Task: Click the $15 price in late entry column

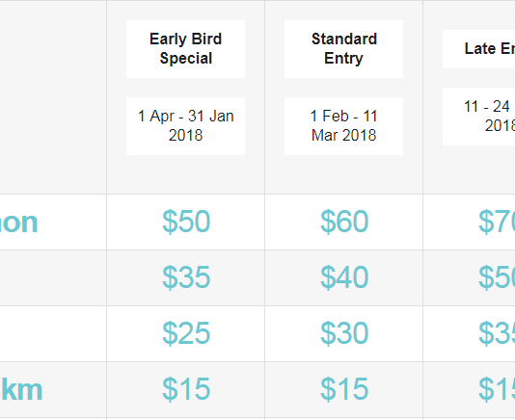Action: [x=497, y=389]
